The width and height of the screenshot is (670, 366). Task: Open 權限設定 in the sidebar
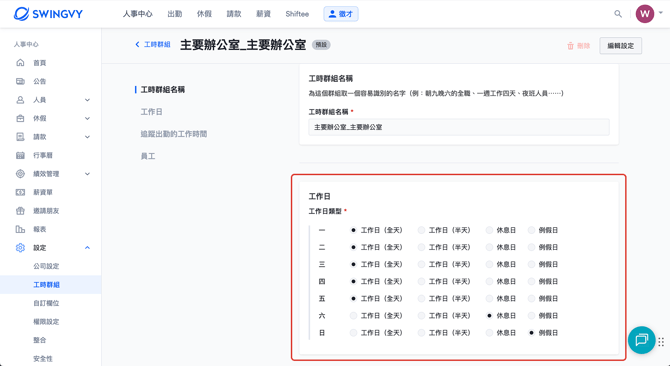click(x=46, y=322)
